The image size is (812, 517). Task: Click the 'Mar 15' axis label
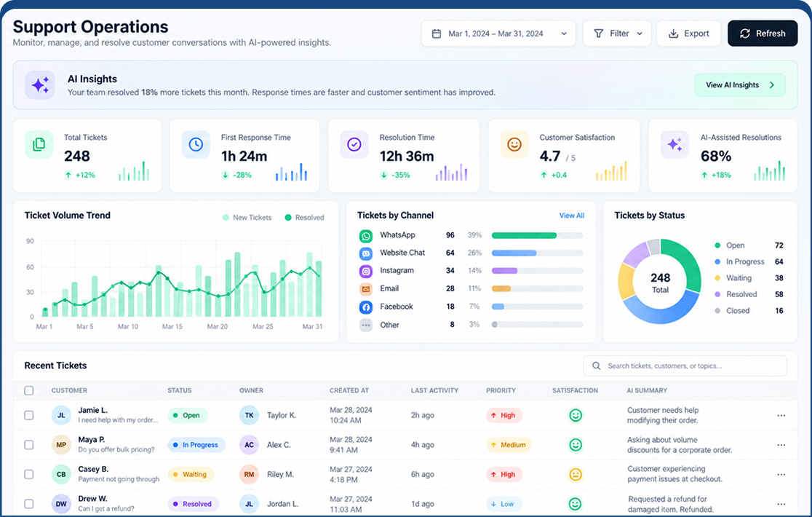(172, 327)
